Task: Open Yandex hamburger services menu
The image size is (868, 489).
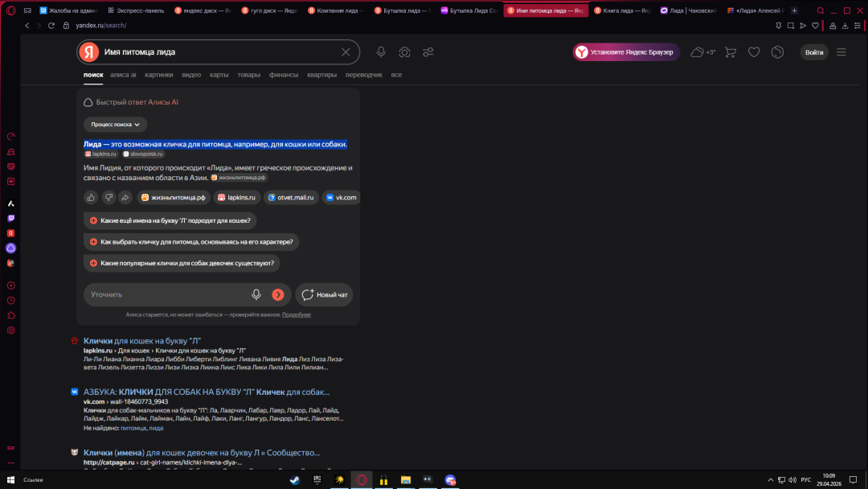Action: 841,52
